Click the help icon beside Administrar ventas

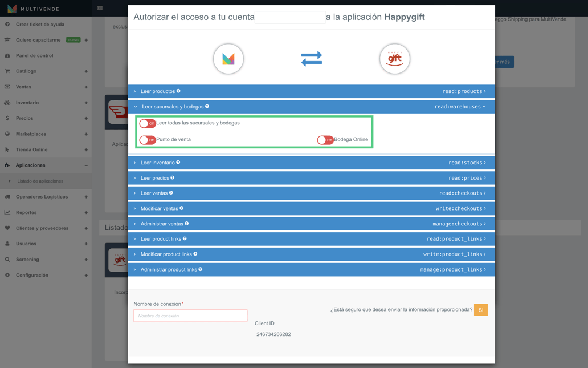(187, 224)
